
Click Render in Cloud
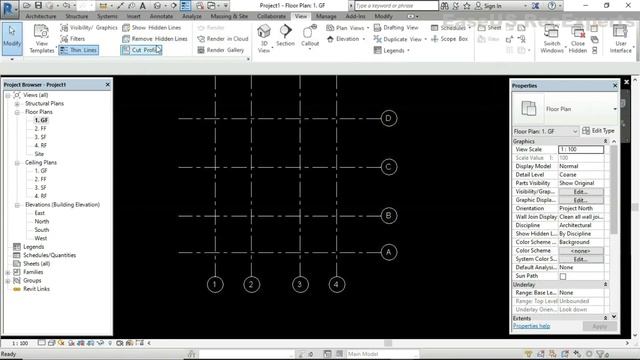(x=222, y=39)
